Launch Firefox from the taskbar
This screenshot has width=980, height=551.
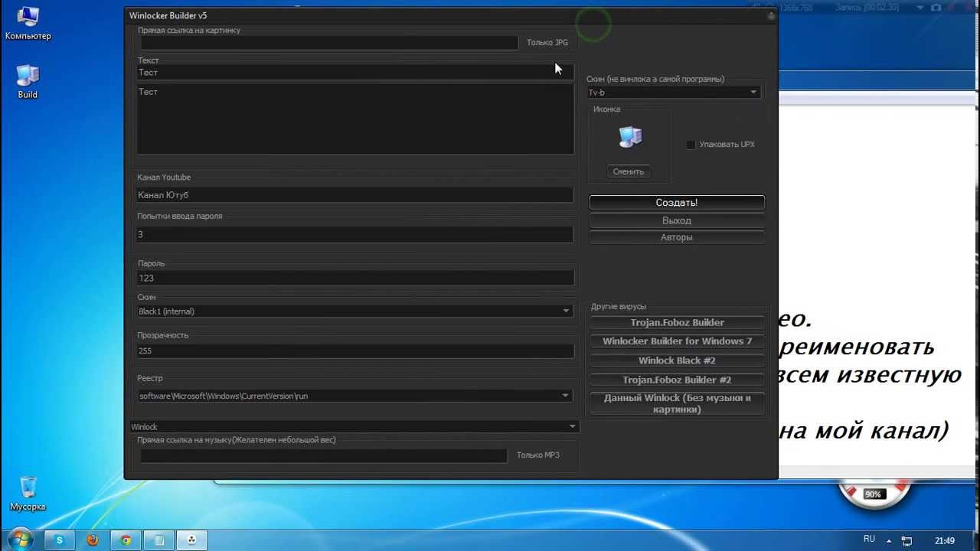tap(93, 540)
